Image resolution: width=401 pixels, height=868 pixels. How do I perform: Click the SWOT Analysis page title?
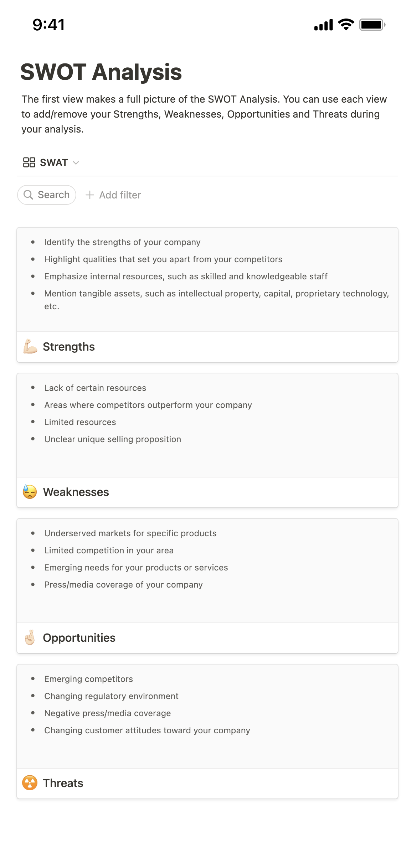(x=101, y=72)
